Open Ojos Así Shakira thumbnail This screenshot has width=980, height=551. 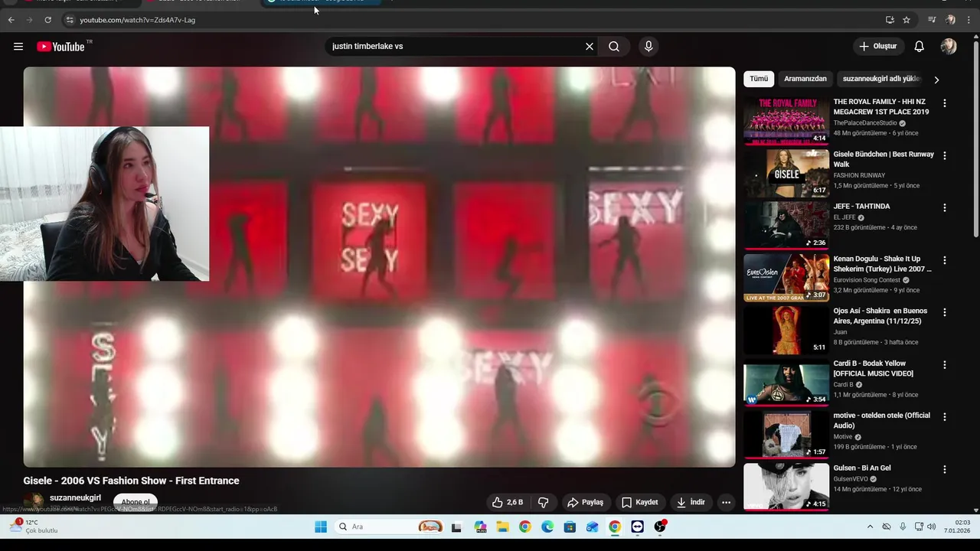[786, 330]
